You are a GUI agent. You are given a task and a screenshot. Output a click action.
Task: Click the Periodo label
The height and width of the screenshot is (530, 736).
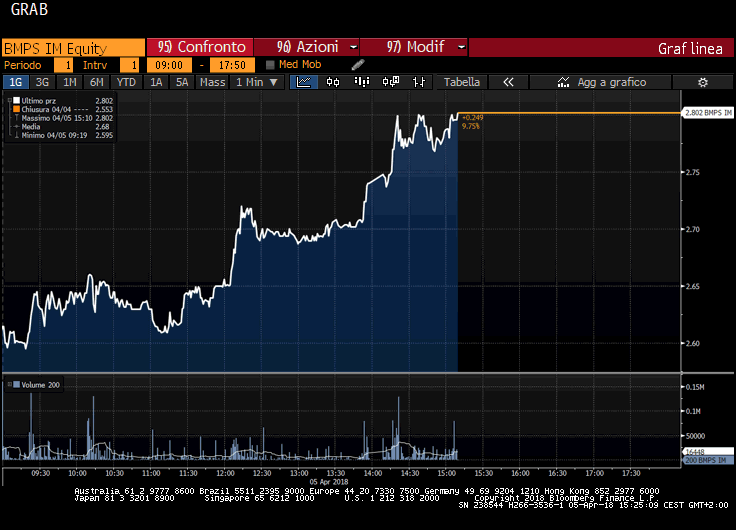tap(23, 65)
